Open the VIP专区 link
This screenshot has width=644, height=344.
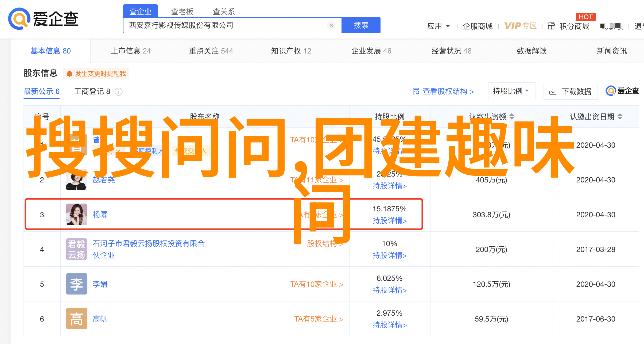521,26
